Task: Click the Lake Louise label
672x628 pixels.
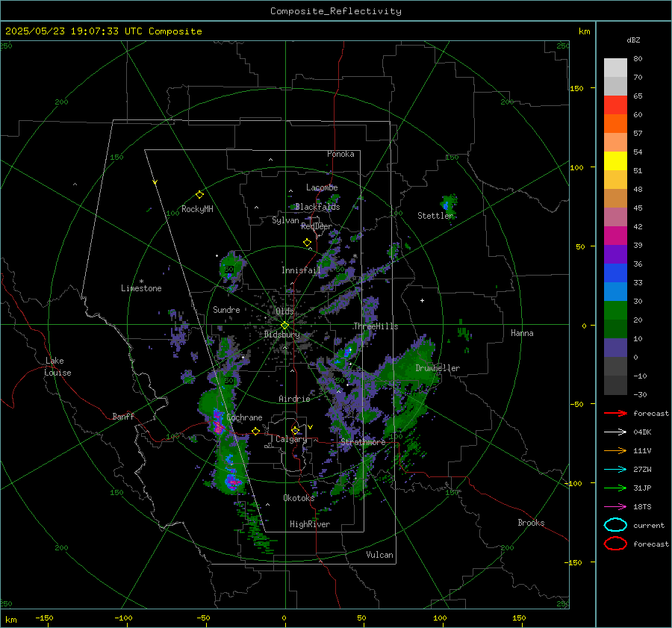Action: point(57,367)
